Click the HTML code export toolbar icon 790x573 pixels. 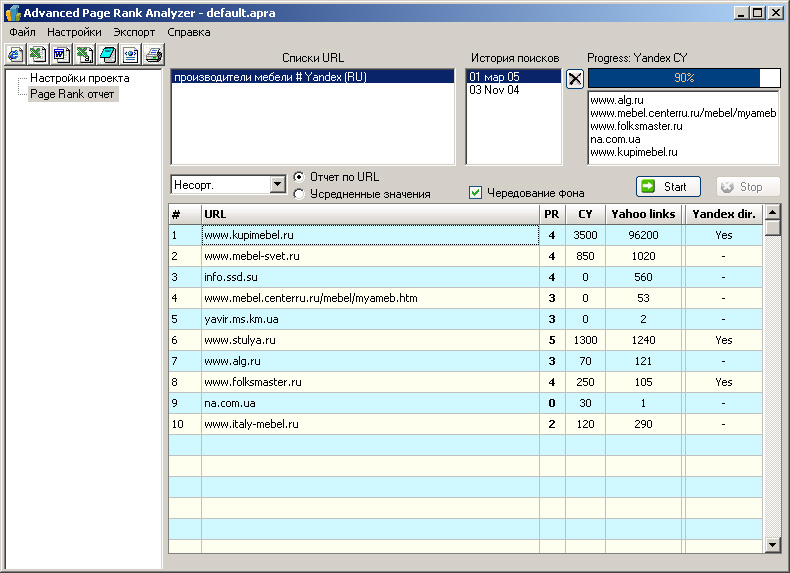point(131,54)
